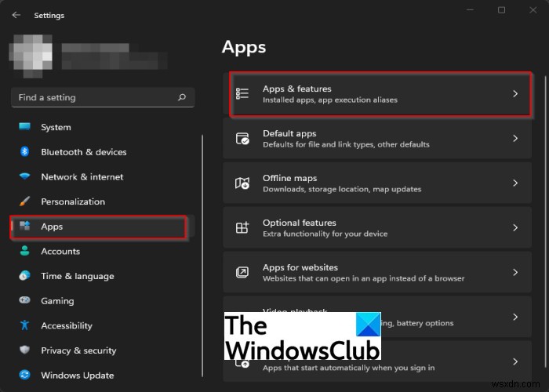Click the Windows Update sync icon
549x392 pixels.
(24, 376)
